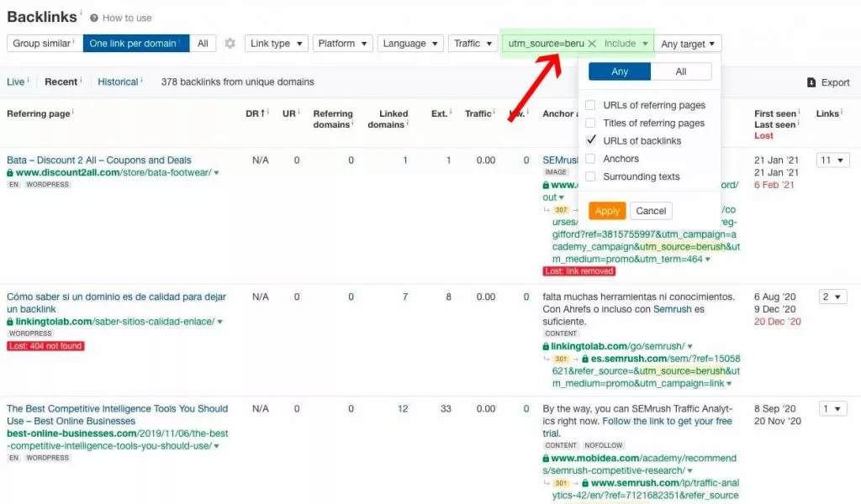Viewport: 861px width, 504px height.
Task: Open How to use guide link
Action: (127, 18)
